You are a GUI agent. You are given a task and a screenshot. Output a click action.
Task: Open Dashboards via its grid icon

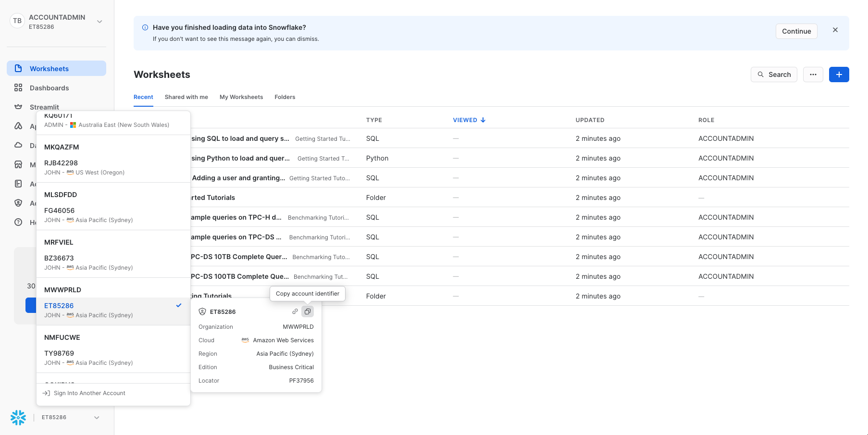(18, 87)
